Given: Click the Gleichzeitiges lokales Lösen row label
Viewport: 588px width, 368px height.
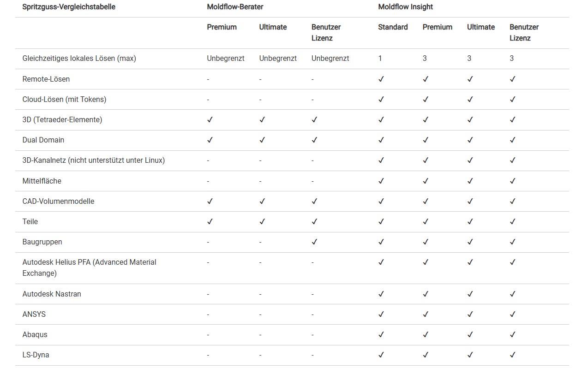Looking at the screenshot, I should point(79,59).
